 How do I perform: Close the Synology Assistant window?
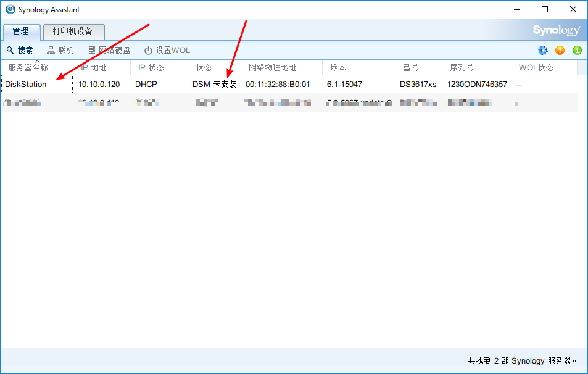[573, 9]
